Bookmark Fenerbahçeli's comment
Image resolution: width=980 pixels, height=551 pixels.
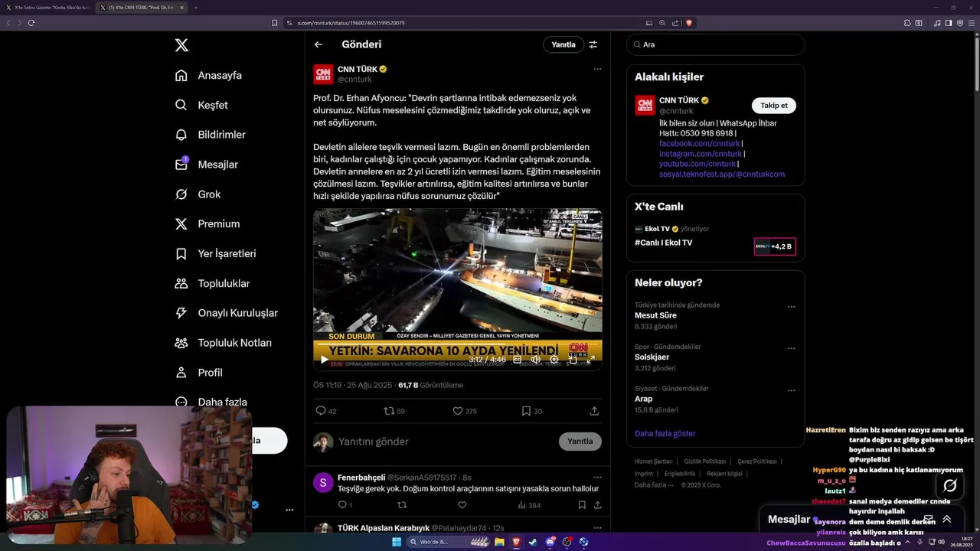(x=582, y=505)
